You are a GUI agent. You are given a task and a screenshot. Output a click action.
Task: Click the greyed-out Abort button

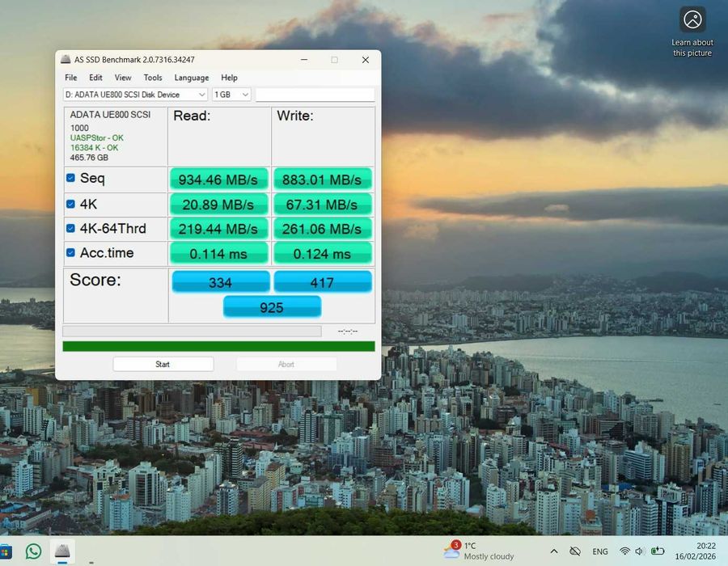(286, 364)
